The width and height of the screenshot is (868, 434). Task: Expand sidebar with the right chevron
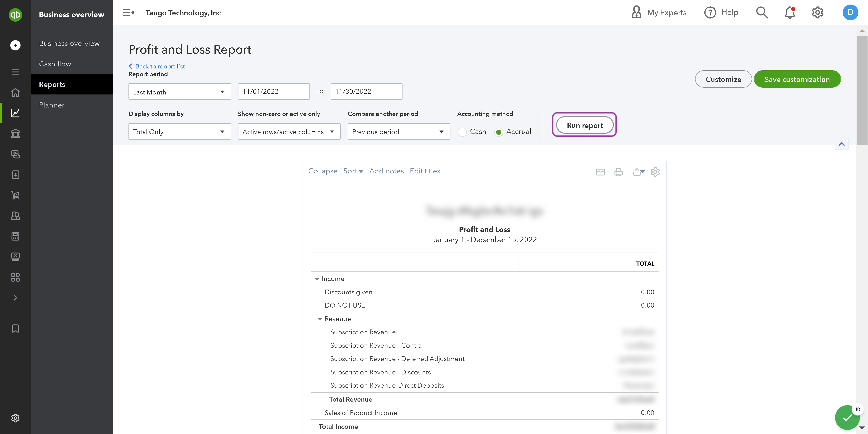[15, 298]
